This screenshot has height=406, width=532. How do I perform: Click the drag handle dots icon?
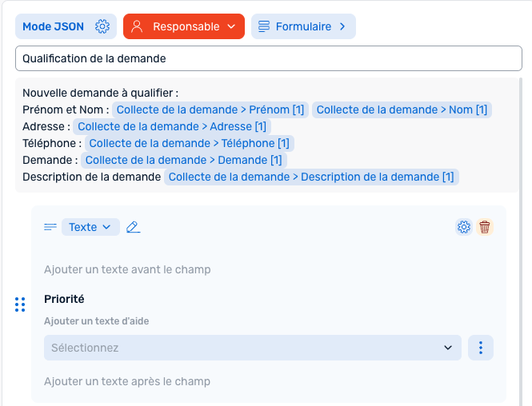pos(20,304)
